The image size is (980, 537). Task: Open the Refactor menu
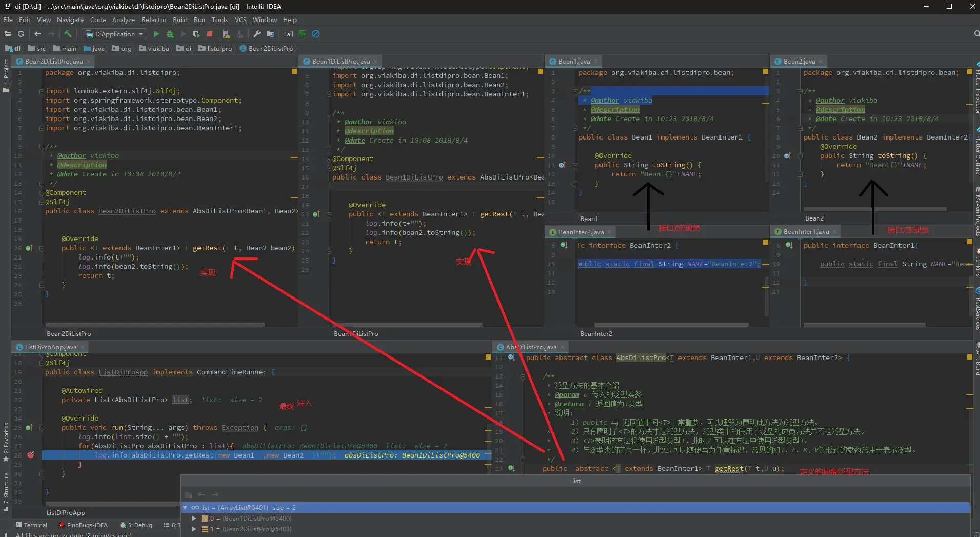(x=154, y=20)
